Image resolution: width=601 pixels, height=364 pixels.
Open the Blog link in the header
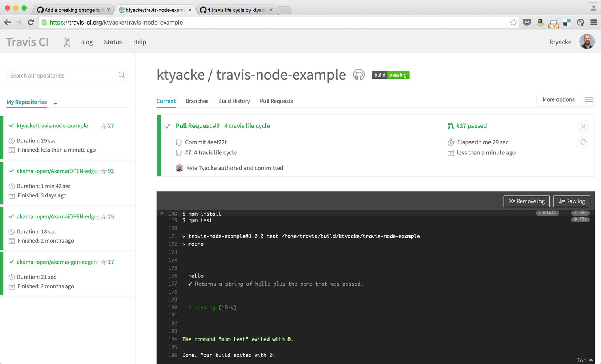coord(86,42)
